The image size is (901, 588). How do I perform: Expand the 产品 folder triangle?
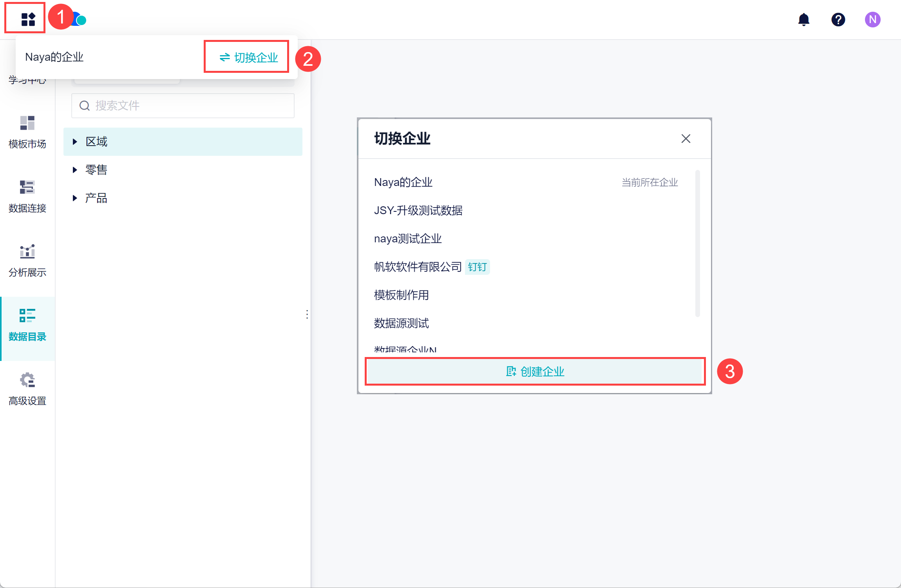[x=75, y=198]
